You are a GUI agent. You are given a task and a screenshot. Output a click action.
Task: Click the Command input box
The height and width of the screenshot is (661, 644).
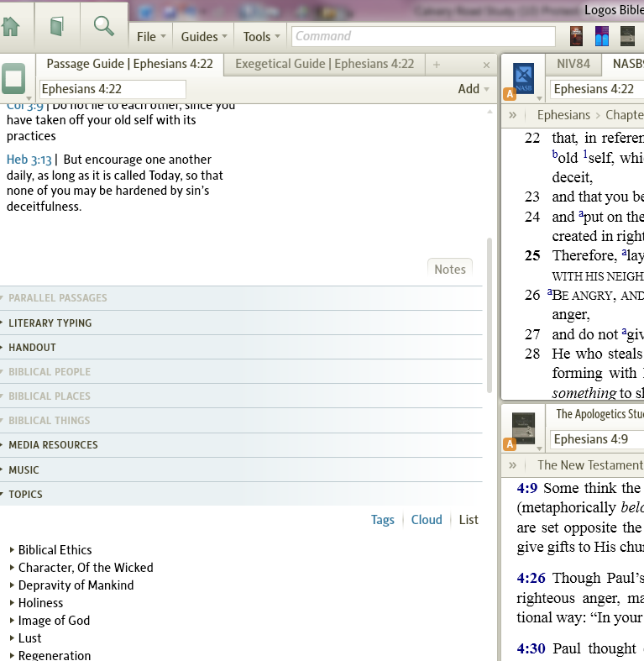point(423,36)
